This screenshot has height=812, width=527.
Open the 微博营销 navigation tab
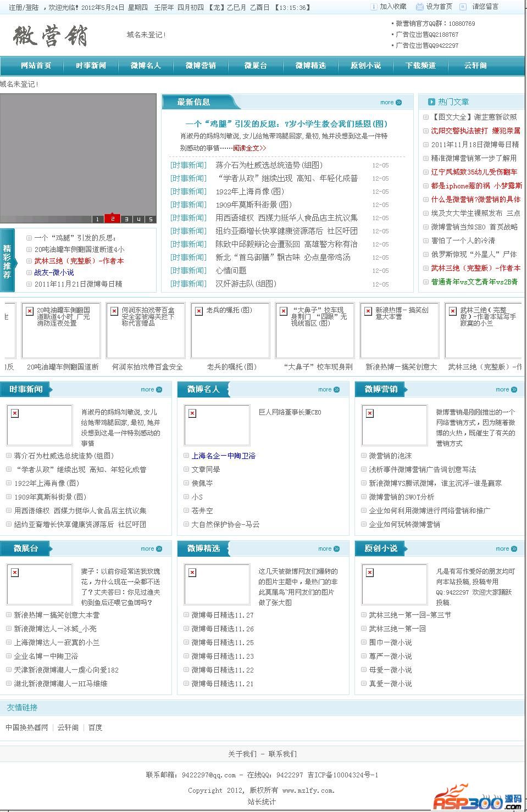click(x=201, y=65)
